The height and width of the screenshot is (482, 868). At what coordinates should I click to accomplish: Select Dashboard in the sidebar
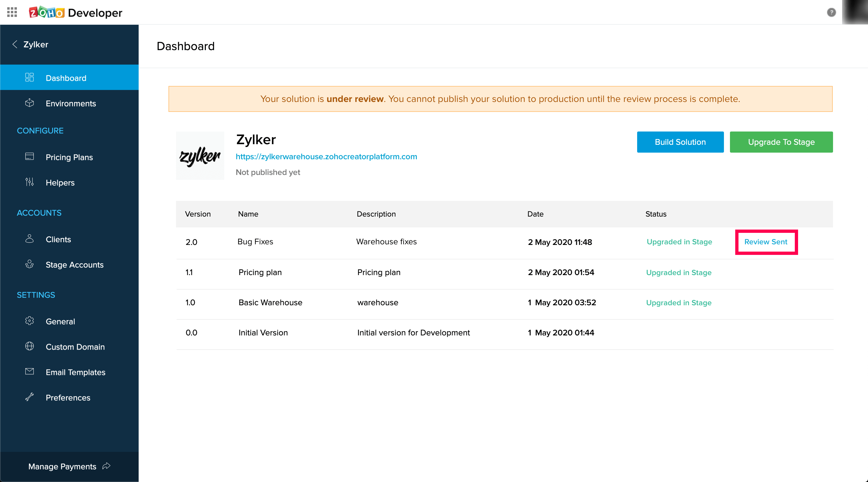[69, 78]
